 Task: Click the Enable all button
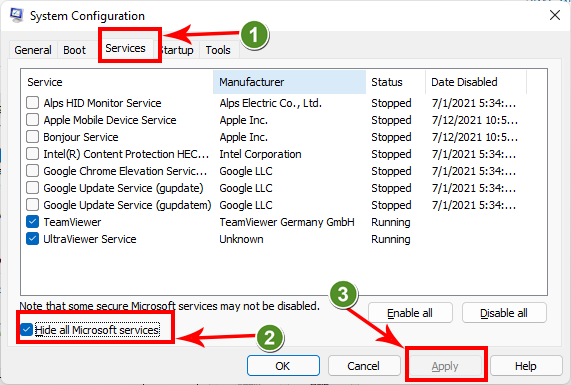tap(410, 313)
